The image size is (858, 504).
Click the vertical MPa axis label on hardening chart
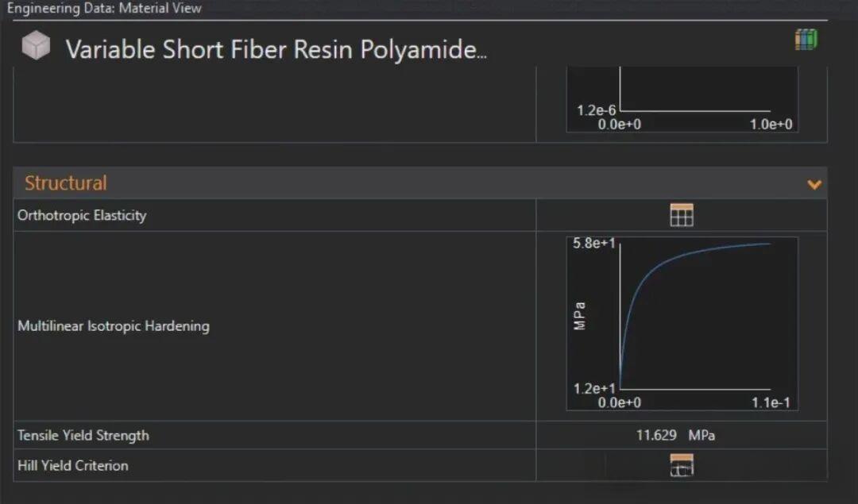click(x=580, y=315)
